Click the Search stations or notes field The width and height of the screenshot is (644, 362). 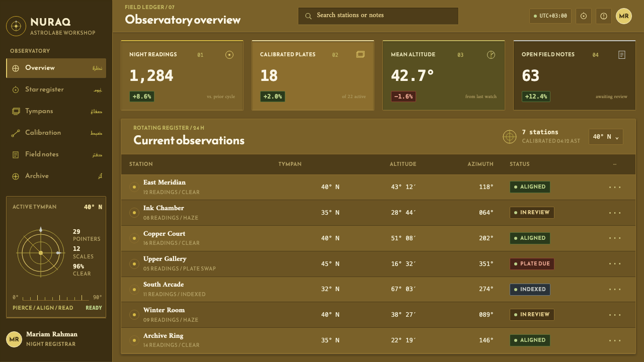click(x=378, y=16)
